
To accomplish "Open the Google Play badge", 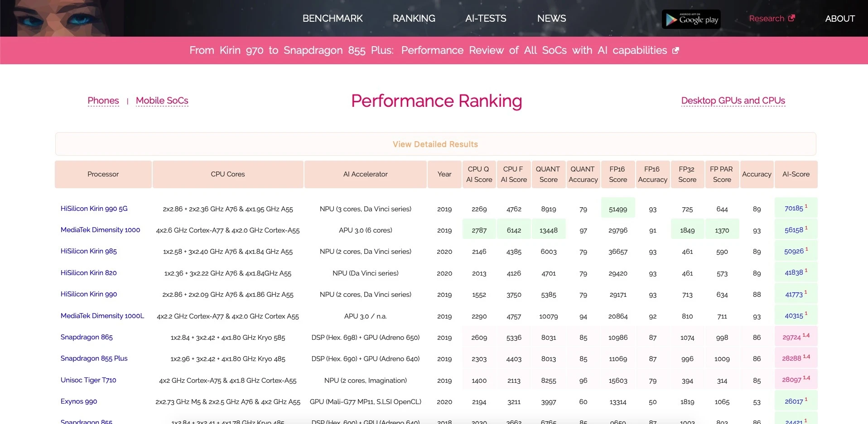I will (691, 19).
